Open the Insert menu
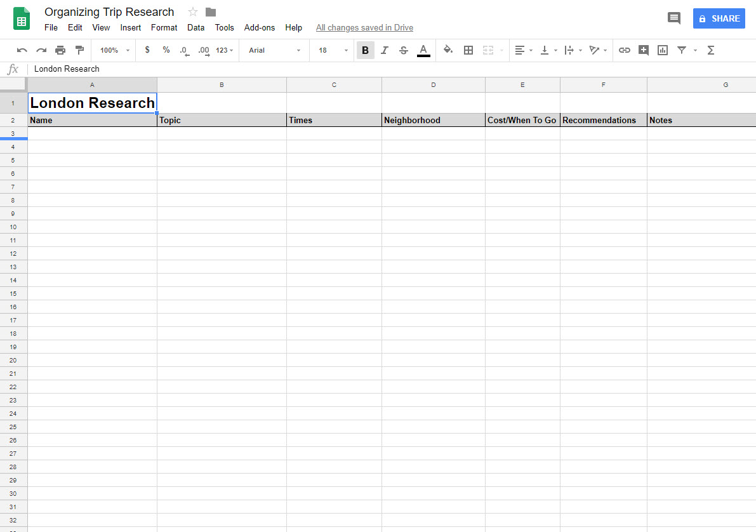756x532 pixels. tap(131, 27)
